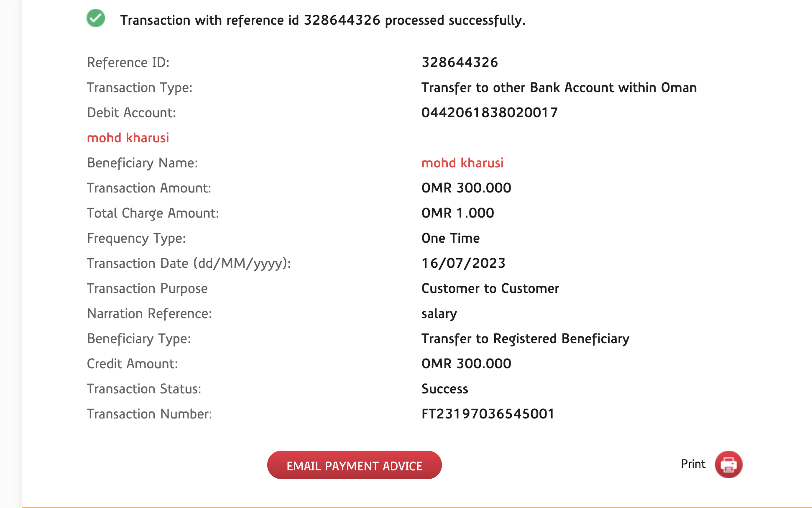Click the Customer to Customer purpose text
Screen dimensions: 812x508
click(490, 288)
